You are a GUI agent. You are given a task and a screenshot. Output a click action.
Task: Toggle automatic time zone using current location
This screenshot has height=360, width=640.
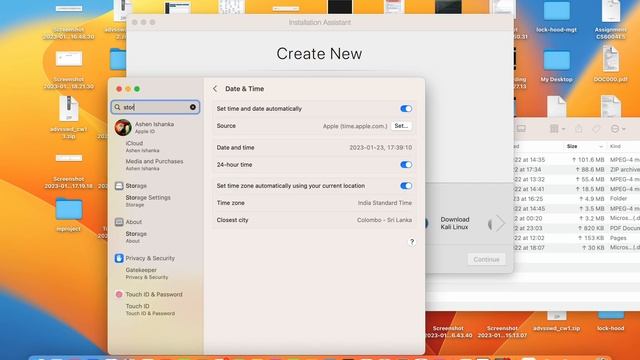(x=406, y=186)
